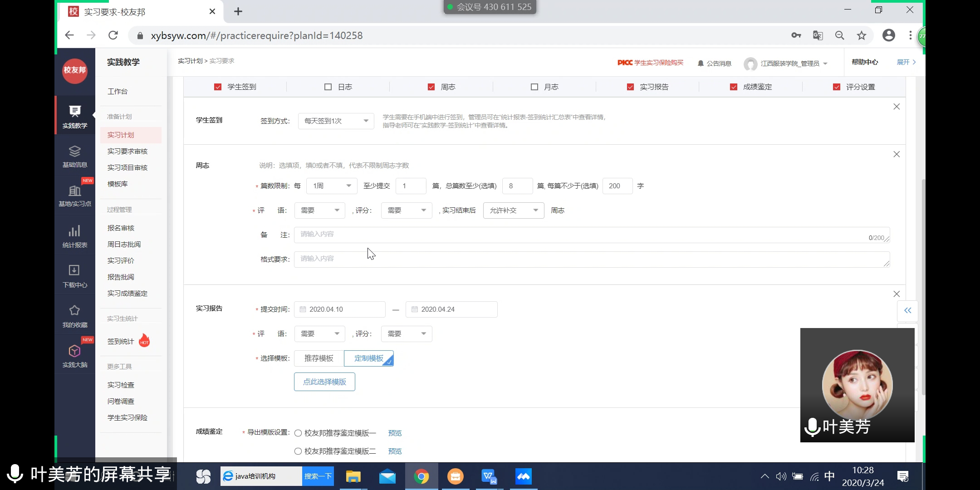980x490 pixels.
Task: Uncheck the 周志 checkbox
Action: tap(431, 87)
